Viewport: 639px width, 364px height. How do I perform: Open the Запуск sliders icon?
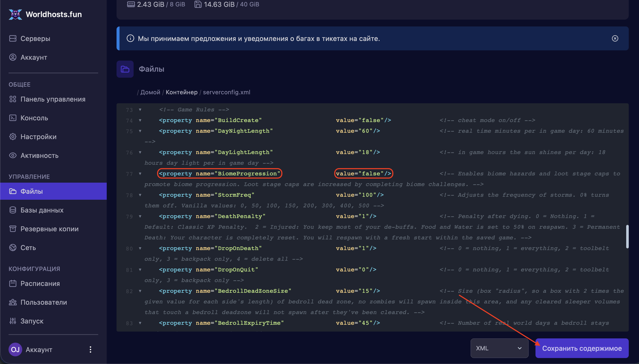(x=13, y=321)
